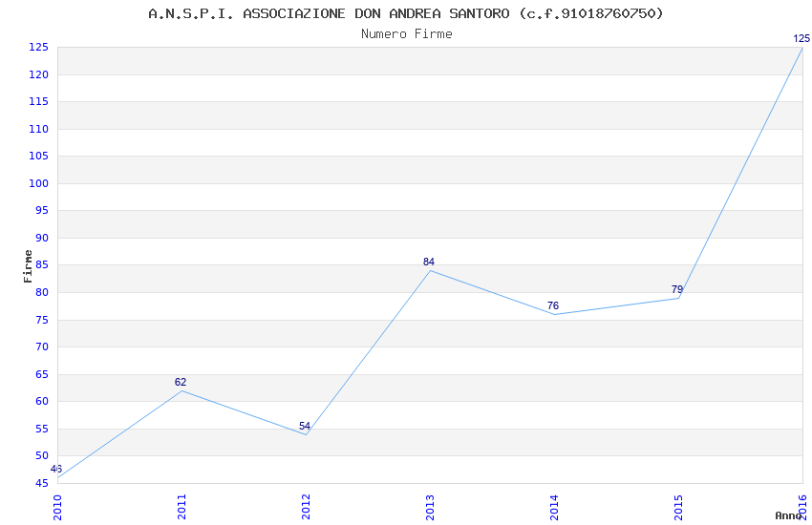The height and width of the screenshot is (525, 812).
Task: Click the 2014 year tick label
Action: coord(555,507)
